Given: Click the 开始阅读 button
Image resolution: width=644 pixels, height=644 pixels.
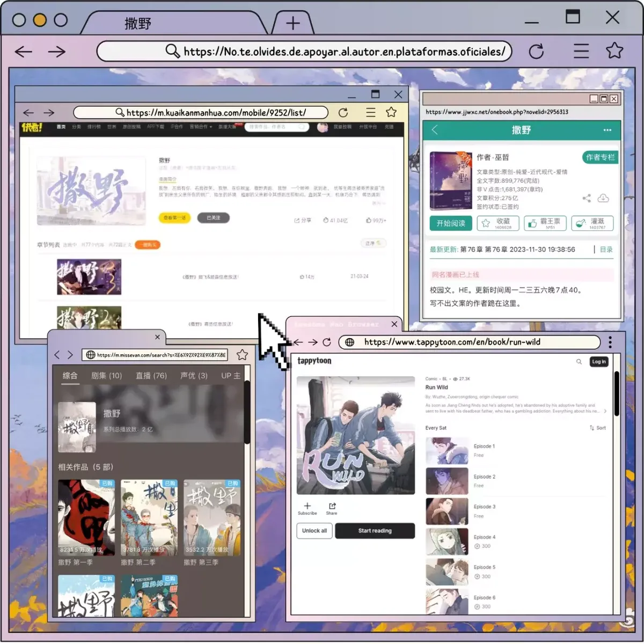Looking at the screenshot, I should coord(451,223).
